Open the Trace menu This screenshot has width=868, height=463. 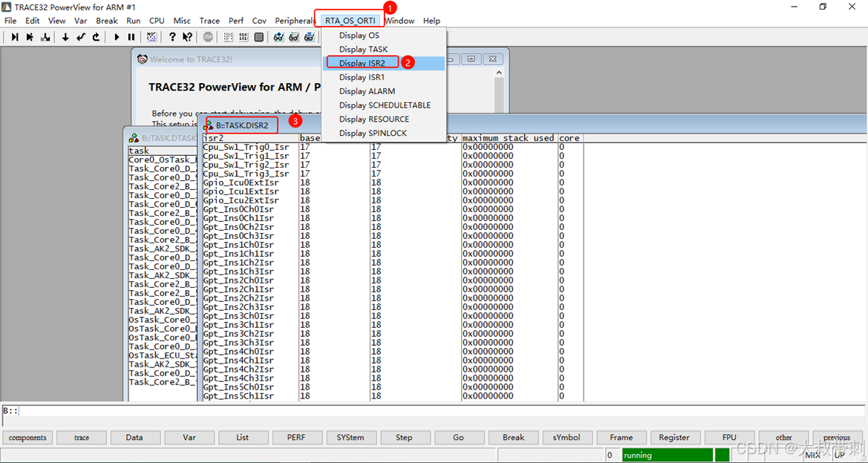click(210, 21)
